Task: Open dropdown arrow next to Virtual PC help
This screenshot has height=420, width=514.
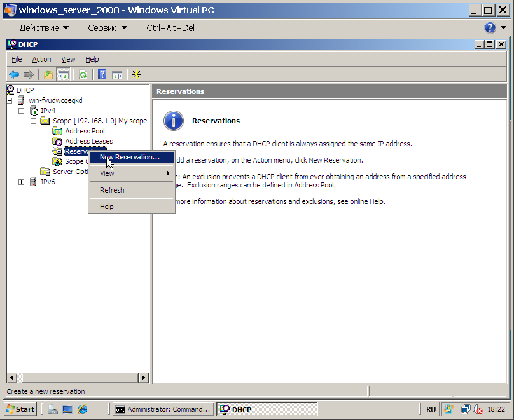Action: [x=503, y=28]
